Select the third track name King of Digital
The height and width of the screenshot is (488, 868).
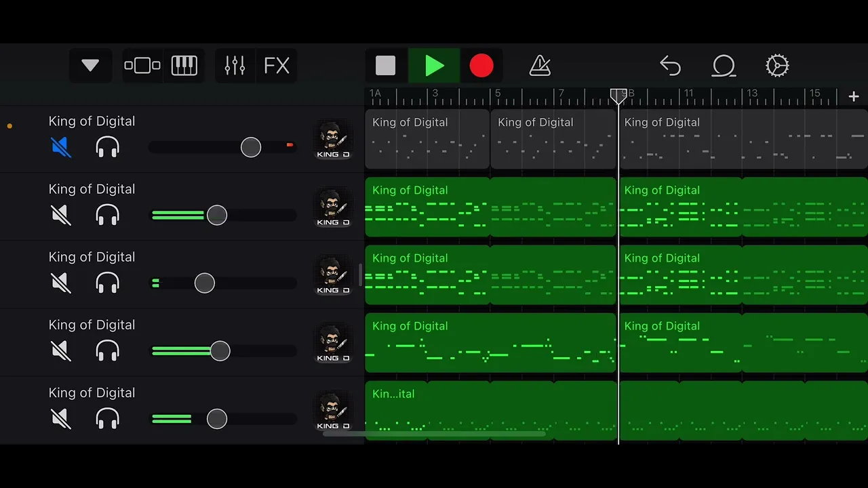pos(92,257)
